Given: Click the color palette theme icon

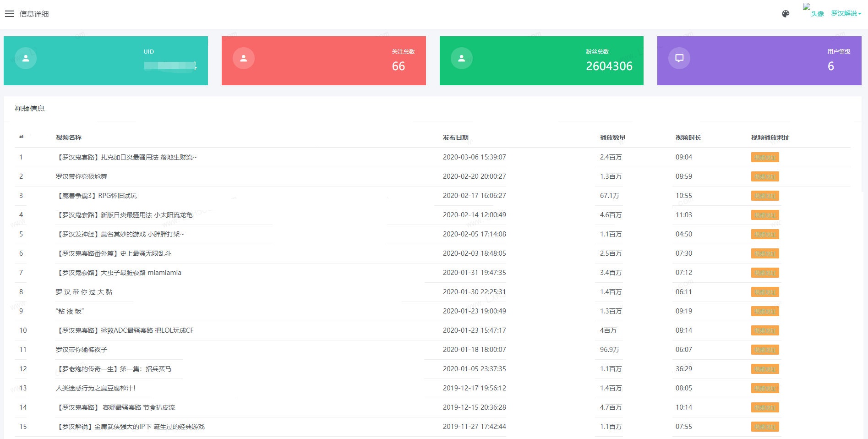Looking at the screenshot, I should pyautogui.click(x=786, y=14).
